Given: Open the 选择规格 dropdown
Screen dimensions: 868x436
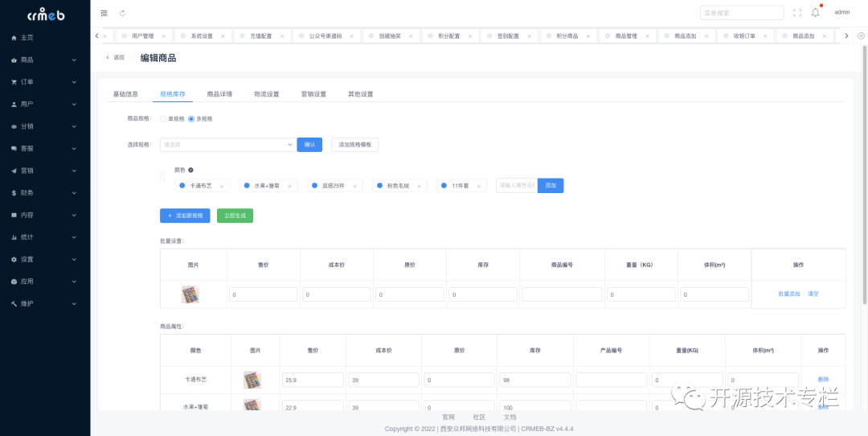Looking at the screenshot, I should click(227, 145).
